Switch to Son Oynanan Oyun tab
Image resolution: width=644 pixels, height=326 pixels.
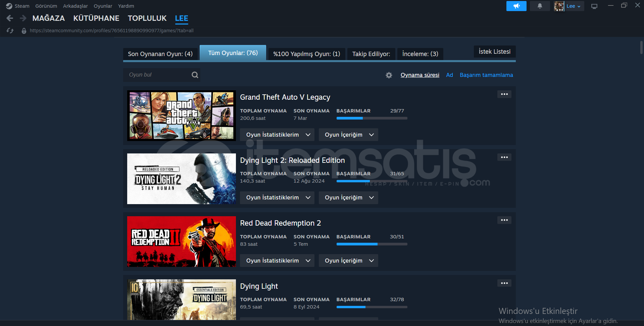(160, 54)
